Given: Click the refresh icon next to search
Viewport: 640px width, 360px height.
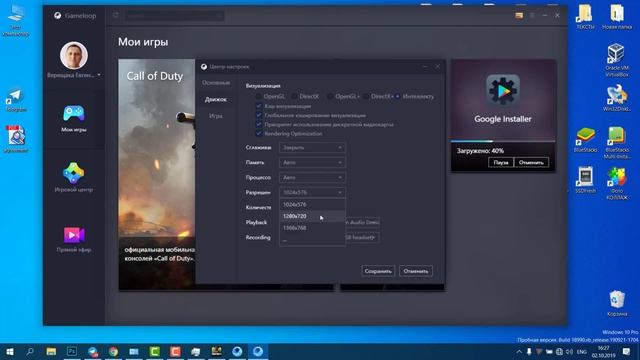Looking at the screenshot, I should [116, 15].
